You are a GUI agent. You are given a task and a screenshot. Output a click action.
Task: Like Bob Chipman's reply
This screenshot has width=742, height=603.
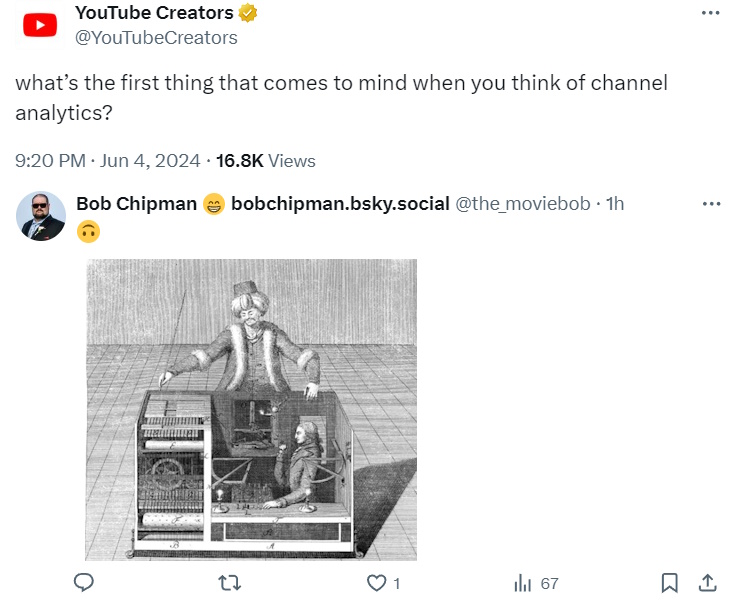click(377, 582)
